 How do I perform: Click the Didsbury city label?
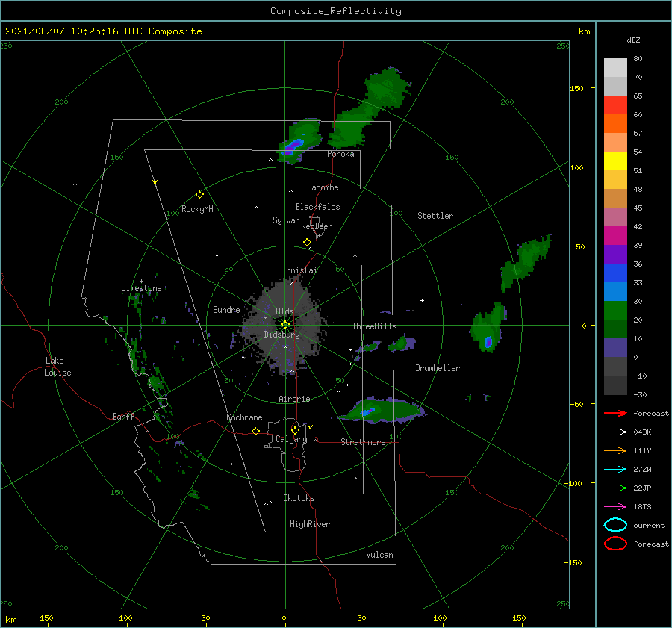point(281,335)
